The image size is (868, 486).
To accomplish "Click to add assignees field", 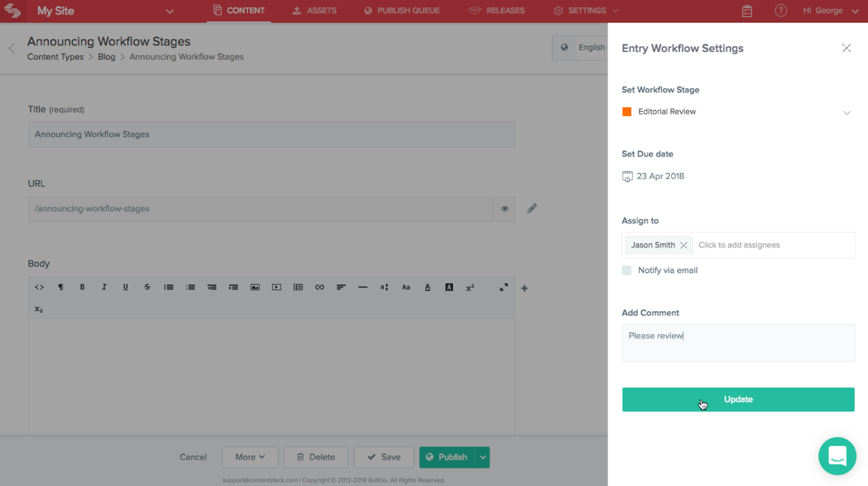I will [739, 245].
